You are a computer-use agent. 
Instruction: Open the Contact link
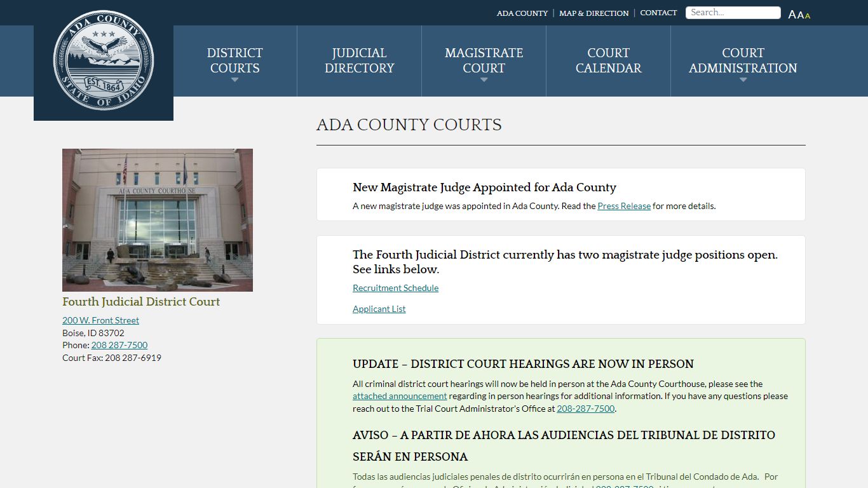click(x=658, y=13)
